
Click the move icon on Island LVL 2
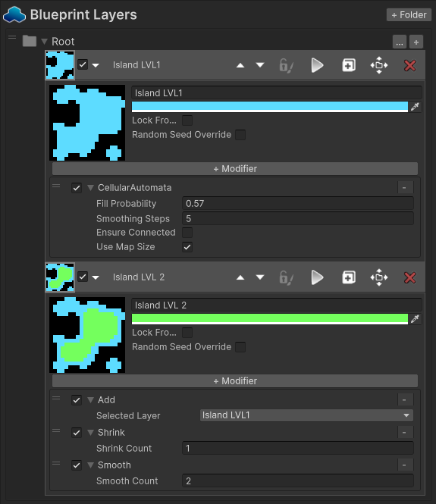[x=379, y=277]
